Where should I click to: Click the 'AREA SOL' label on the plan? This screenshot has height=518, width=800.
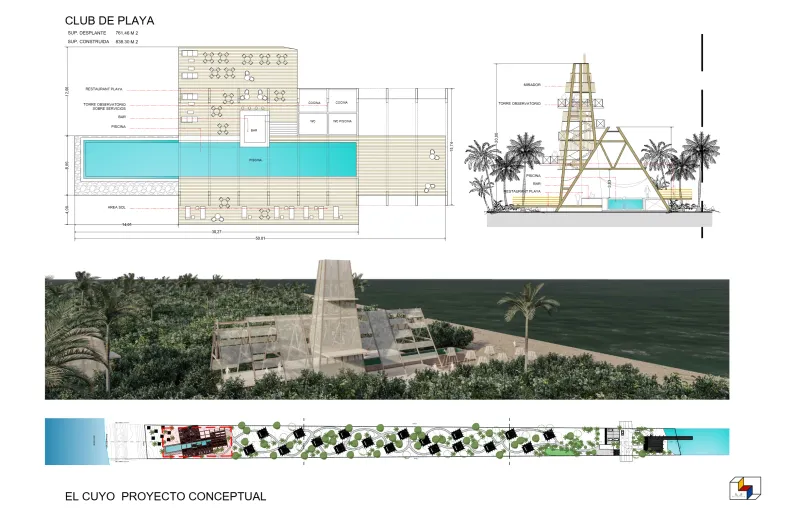[116, 207]
